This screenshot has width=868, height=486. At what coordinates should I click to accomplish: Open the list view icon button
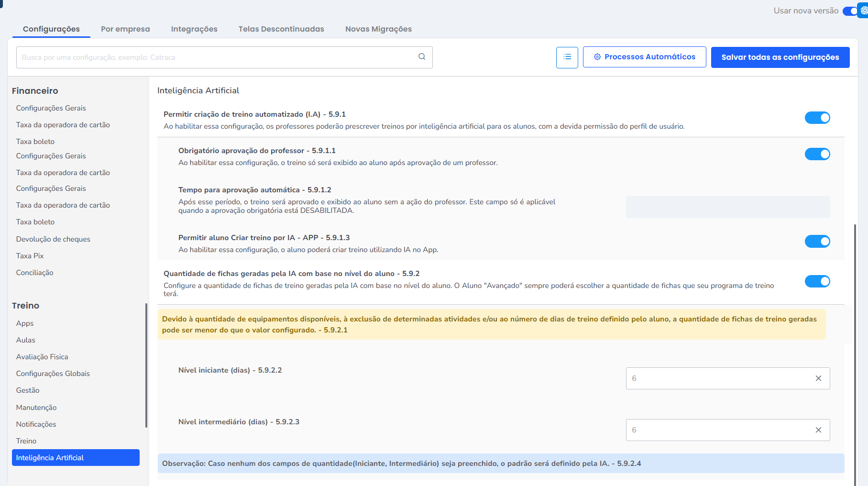tap(567, 57)
